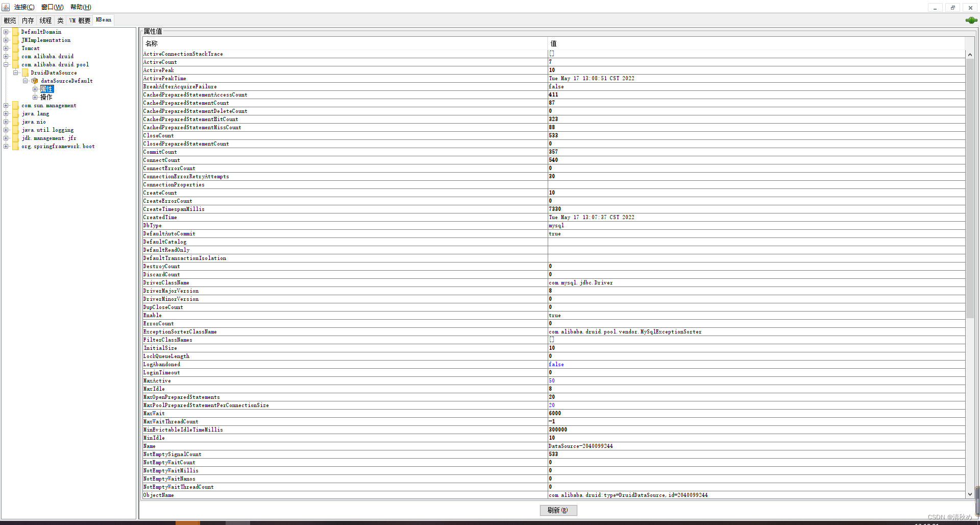Open the 窗口(W) menu

pos(52,7)
